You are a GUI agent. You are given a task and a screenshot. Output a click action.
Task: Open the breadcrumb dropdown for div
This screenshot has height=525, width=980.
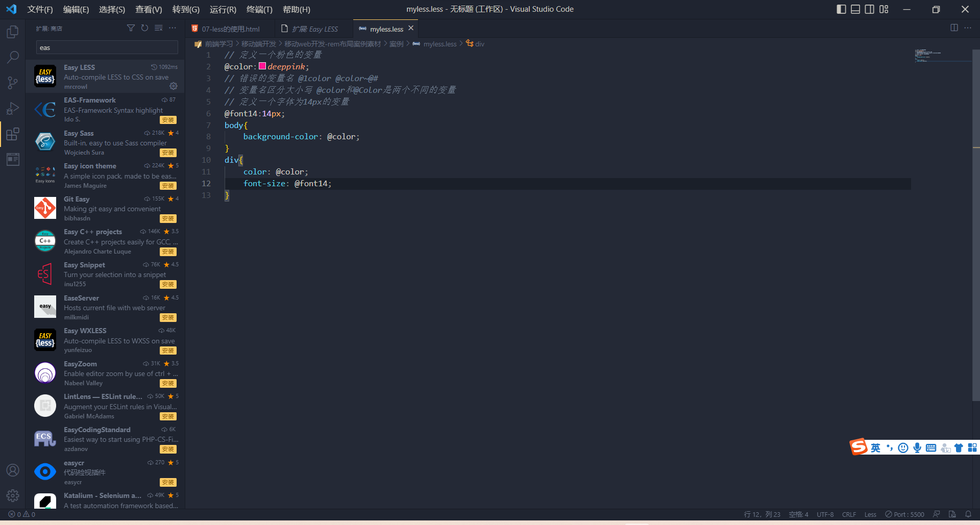[479, 44]
